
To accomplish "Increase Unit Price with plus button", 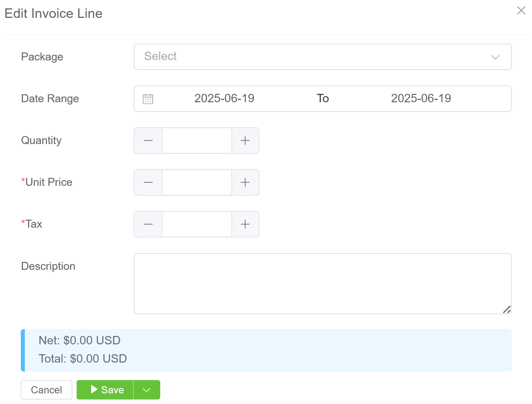I will [x=245, y=182].
